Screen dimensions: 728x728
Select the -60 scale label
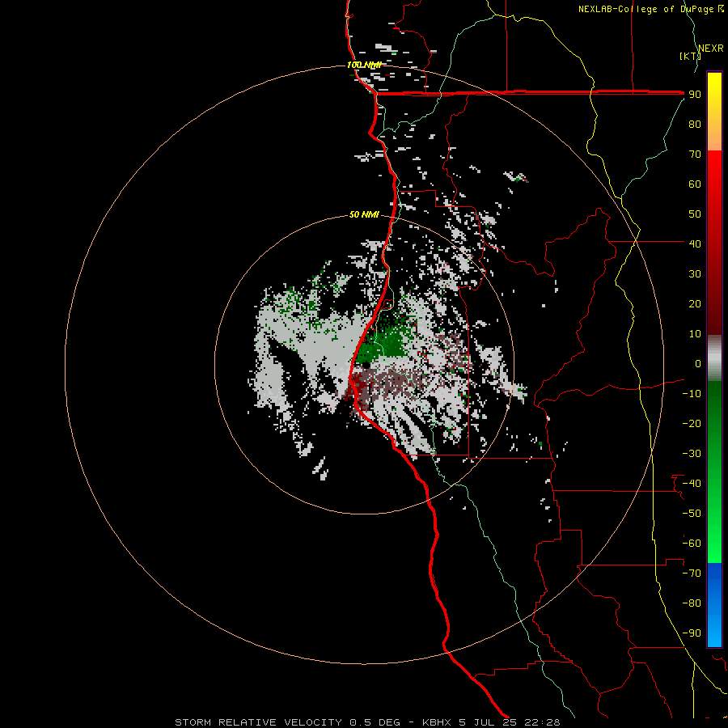pos(692,544)
